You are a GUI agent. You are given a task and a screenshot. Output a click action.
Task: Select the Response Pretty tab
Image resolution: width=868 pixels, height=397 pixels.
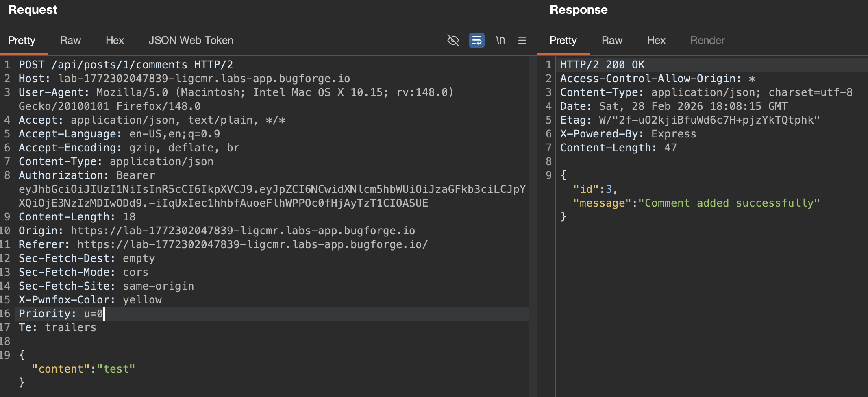(563, 40)
